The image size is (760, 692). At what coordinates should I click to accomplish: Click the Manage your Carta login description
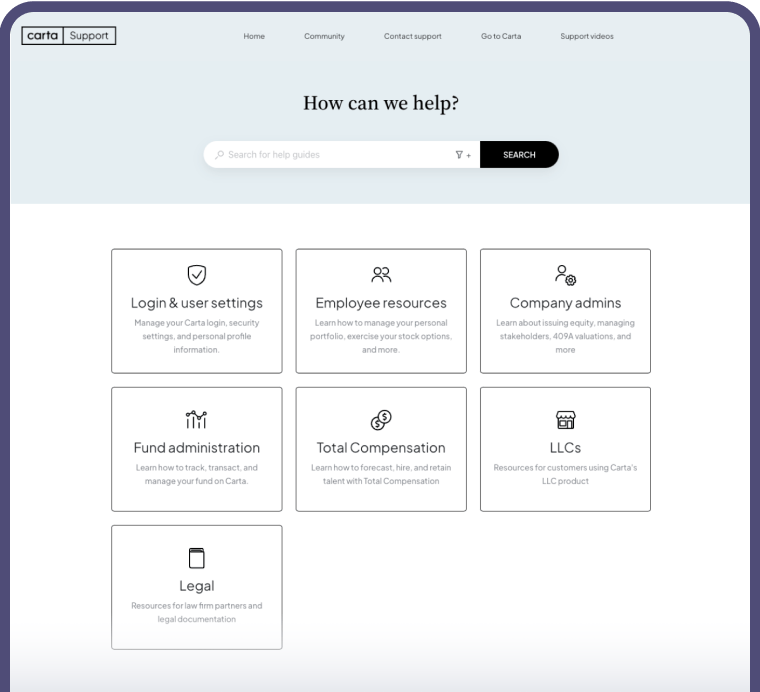197,336
